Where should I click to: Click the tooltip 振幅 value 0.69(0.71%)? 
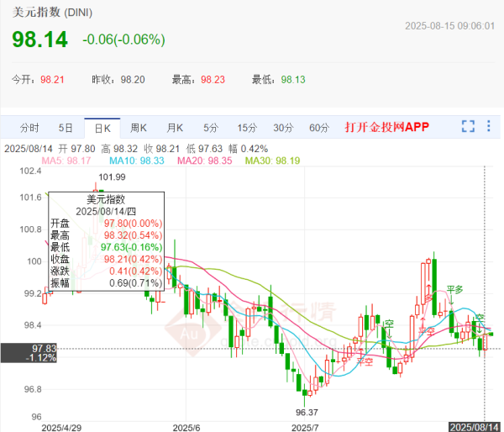pos(135,283)
